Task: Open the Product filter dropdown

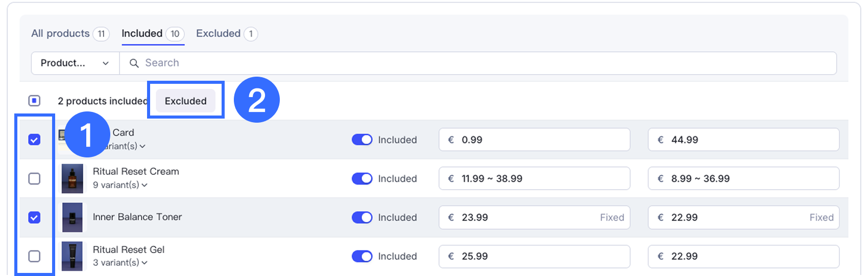Action: point(75,63)
